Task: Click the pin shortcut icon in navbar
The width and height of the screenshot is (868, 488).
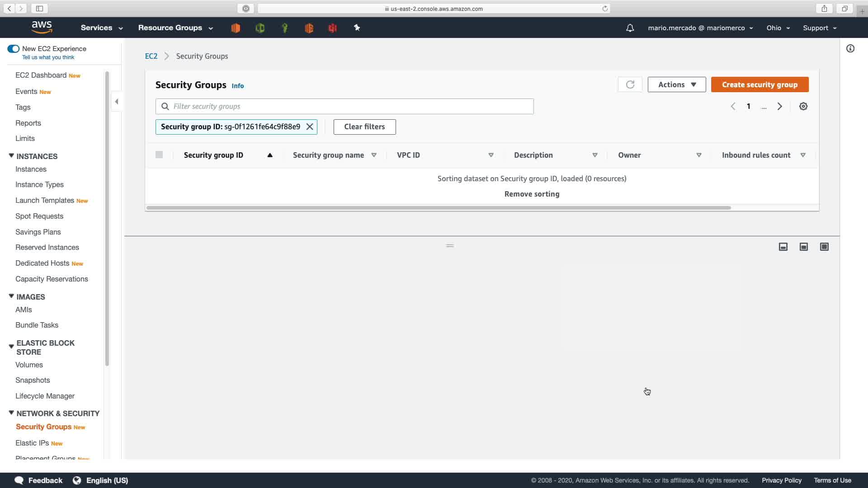Action: (357, 28)
